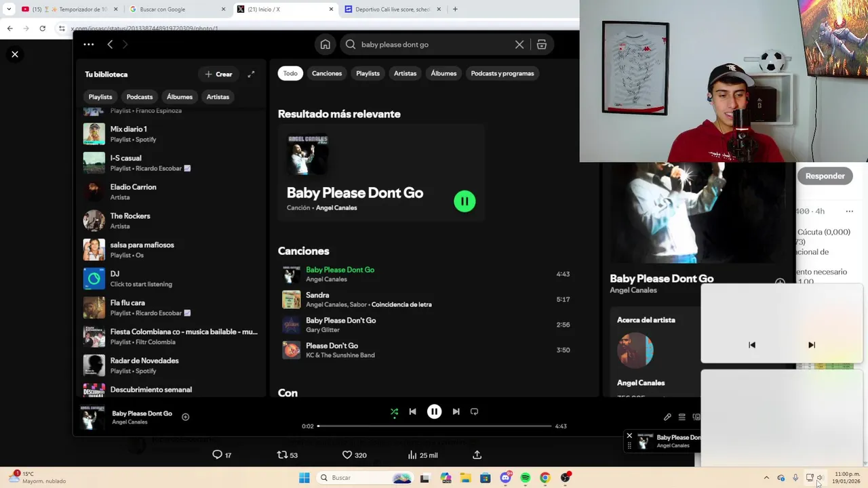Image resolution: width=868 pixels, height=488 pixels.
Task: Open the Mix diario 1 playlist
Action: [171, 134]
